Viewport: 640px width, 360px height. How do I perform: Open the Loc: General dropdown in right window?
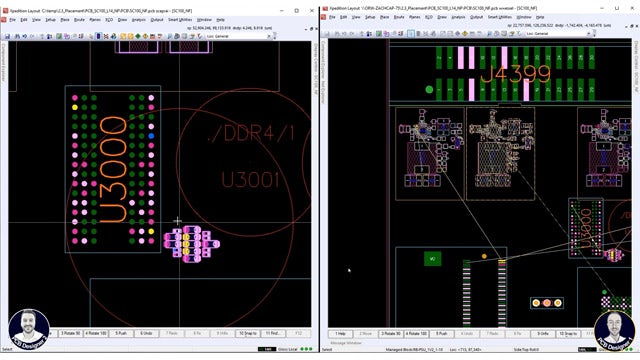559,33
